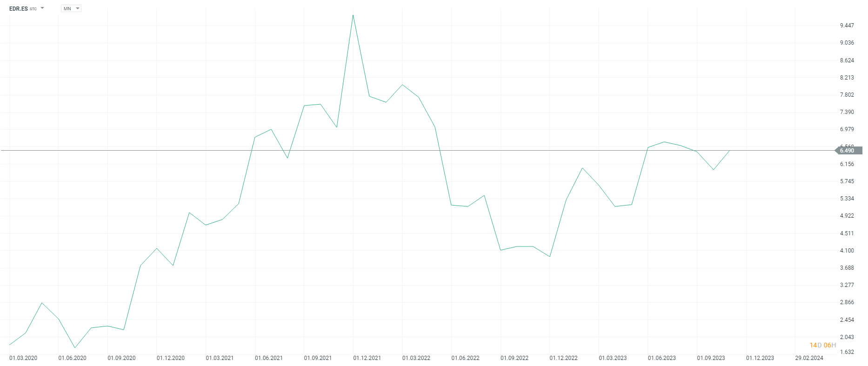Click the EDR.ES symbol name
This screenshot has height=366, width=868.
click(19, 9)
